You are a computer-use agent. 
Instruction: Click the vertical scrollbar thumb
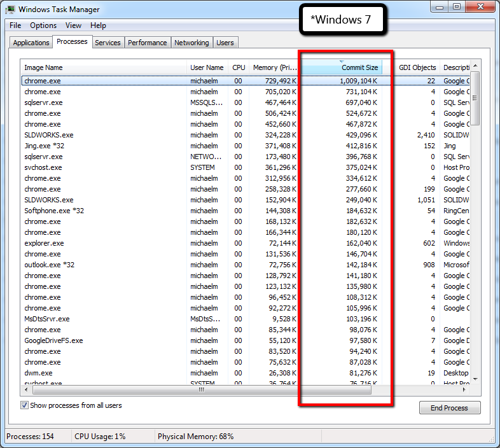(x=475, y=98)
